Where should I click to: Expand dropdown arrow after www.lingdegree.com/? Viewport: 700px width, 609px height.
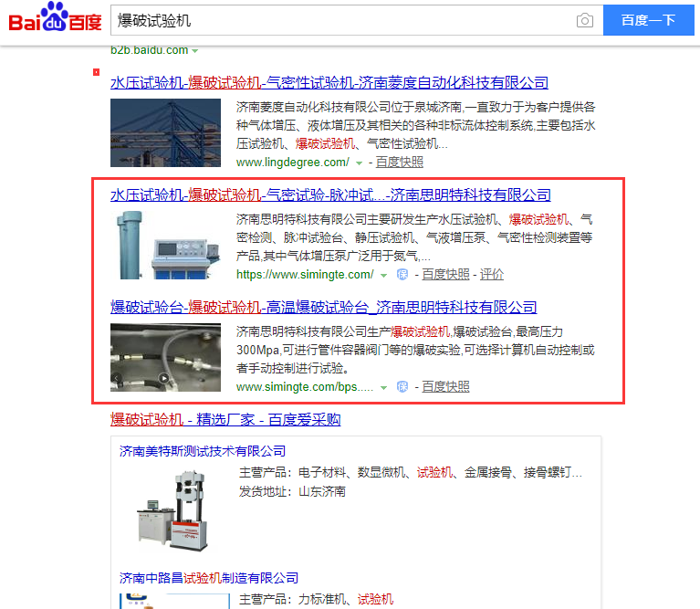pyautogui.click(x=359, y=163)
